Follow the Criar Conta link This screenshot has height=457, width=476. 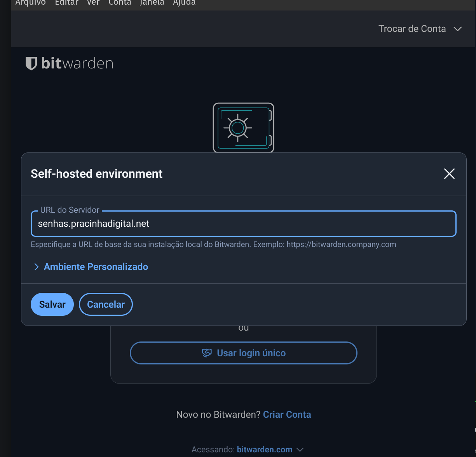pos(287,415)
